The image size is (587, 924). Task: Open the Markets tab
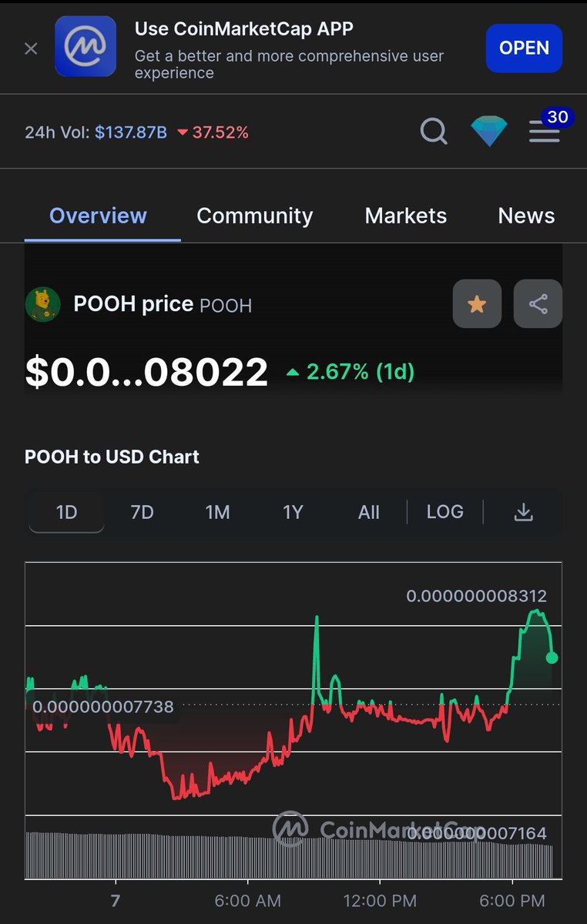point(406,216)
